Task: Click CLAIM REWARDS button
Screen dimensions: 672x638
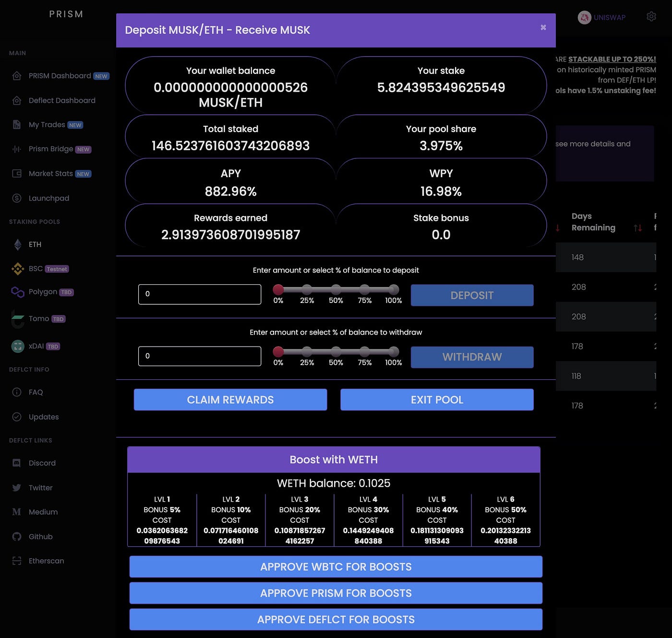Action: tap(230, 400)
